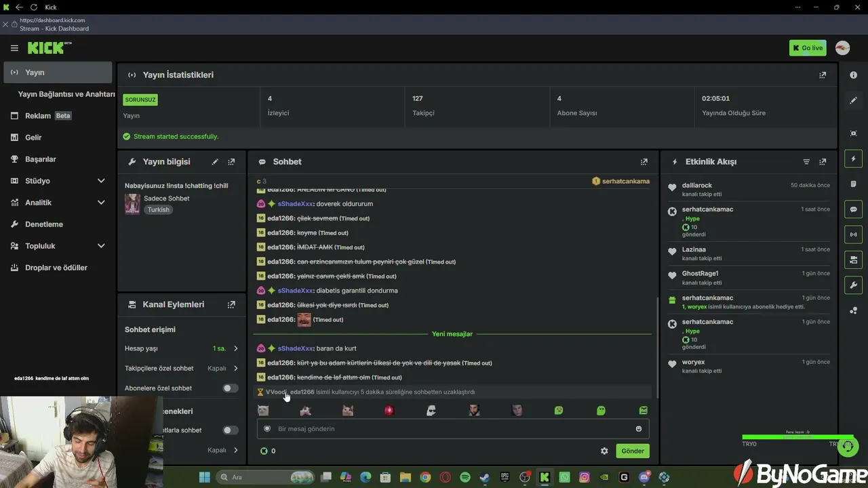Open chat settings gear next to Gönder
Screen dimensions: 868x488
click(604, 451)
